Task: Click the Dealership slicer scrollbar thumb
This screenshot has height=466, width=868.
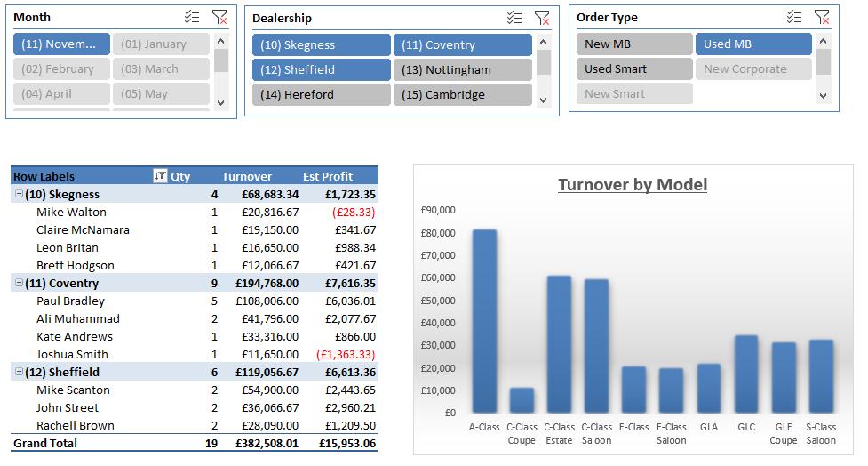Action: [x=543, y=62]
